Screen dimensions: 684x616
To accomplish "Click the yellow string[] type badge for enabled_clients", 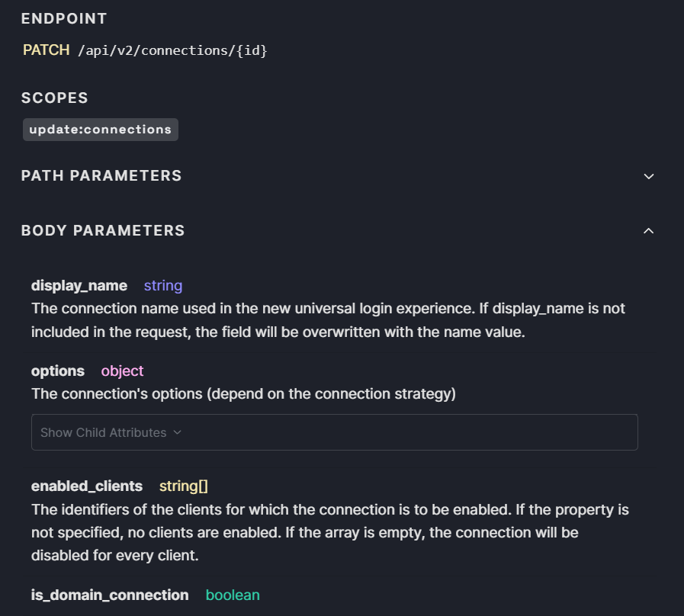I will pyautogui.click(x=183, y=486).
